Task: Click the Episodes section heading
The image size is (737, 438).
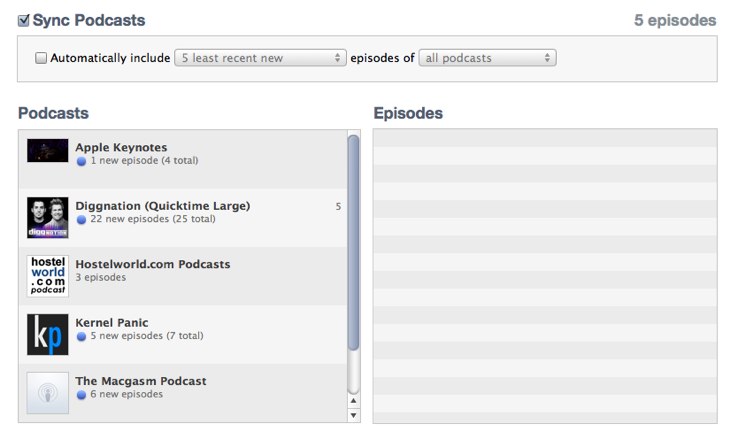Action: tap(408, 113)
